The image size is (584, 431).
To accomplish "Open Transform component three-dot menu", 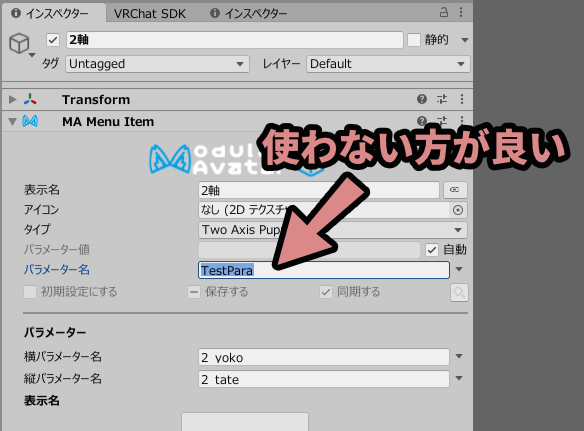I will click(462, 99).
